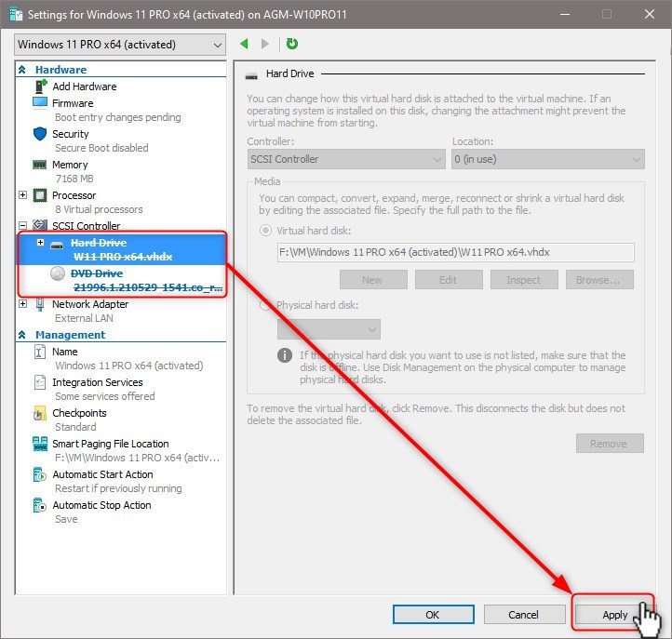672x639 pixels.
Task: Click the Processor icon
Action: click(40, 195)
